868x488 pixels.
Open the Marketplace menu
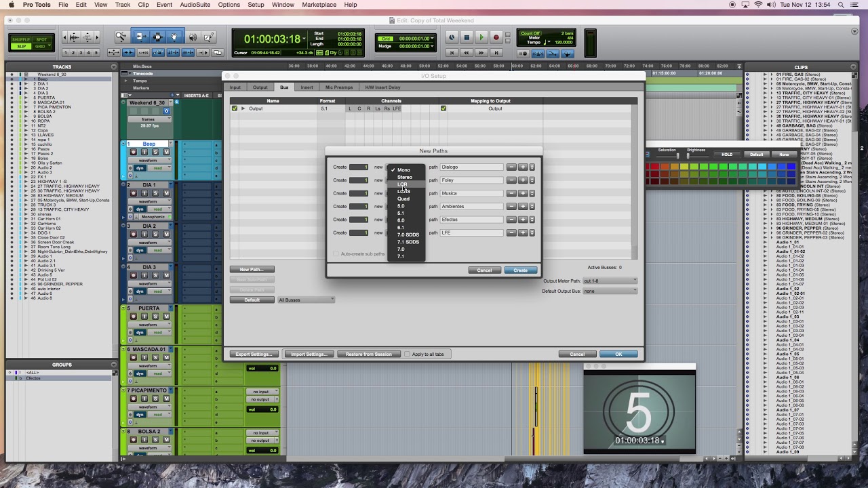click(319, 5)
